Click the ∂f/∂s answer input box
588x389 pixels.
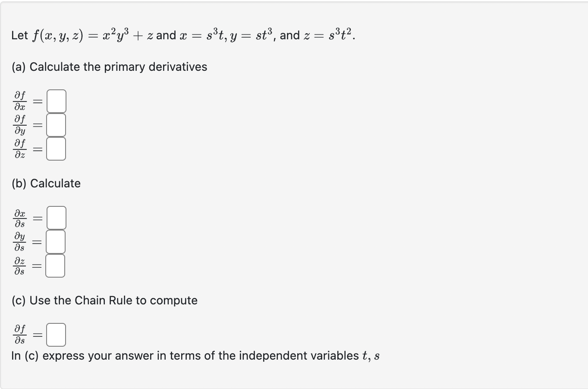56,334
